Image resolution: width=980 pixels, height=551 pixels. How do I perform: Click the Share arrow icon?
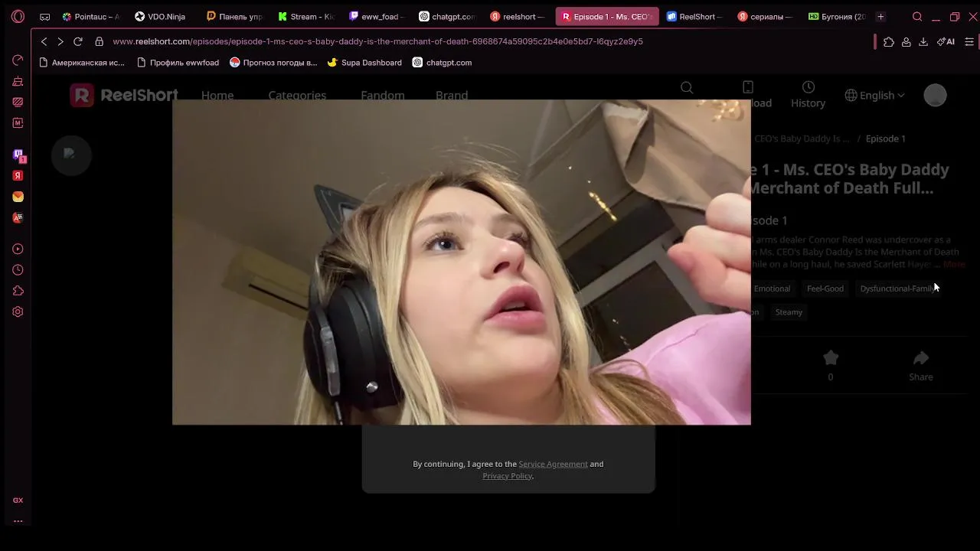tap(921, 357)
